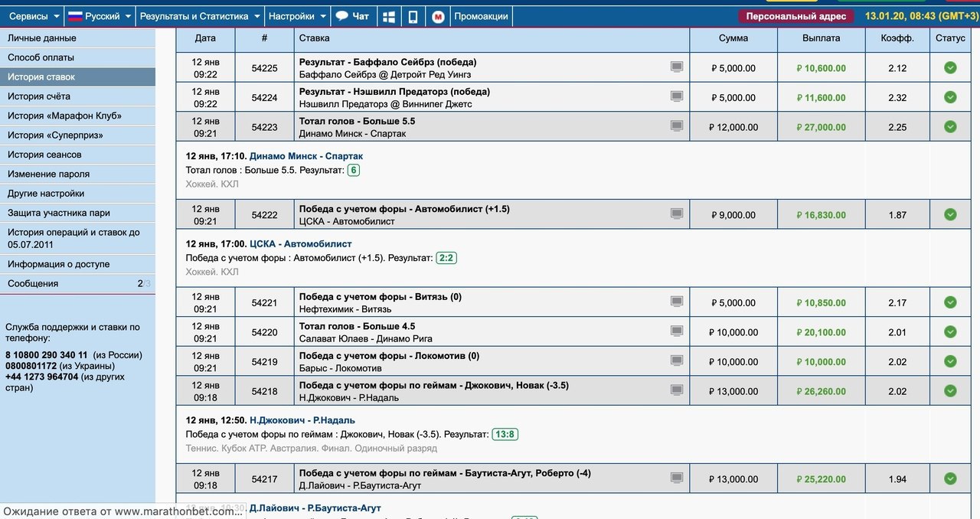Click stake amount ₽ 9,000.00

733,215
